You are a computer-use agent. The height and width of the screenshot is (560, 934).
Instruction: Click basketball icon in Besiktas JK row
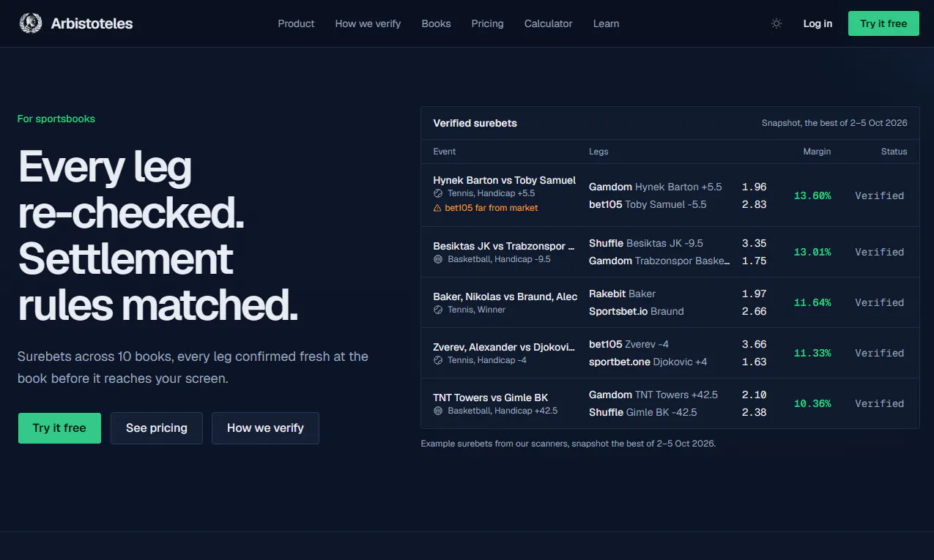click(x=438, y=259)
